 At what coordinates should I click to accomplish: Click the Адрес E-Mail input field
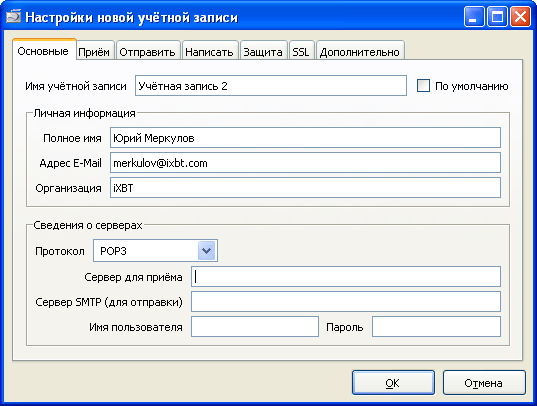tap(305, 163)
